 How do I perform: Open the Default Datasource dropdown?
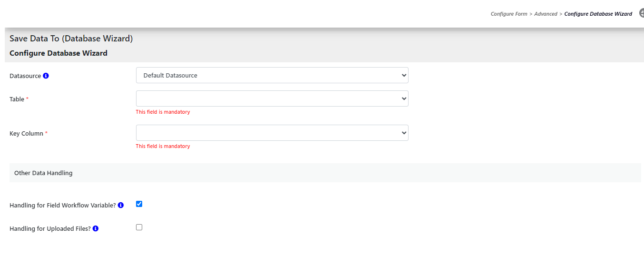pyautogui.click(x=272, y=75)
